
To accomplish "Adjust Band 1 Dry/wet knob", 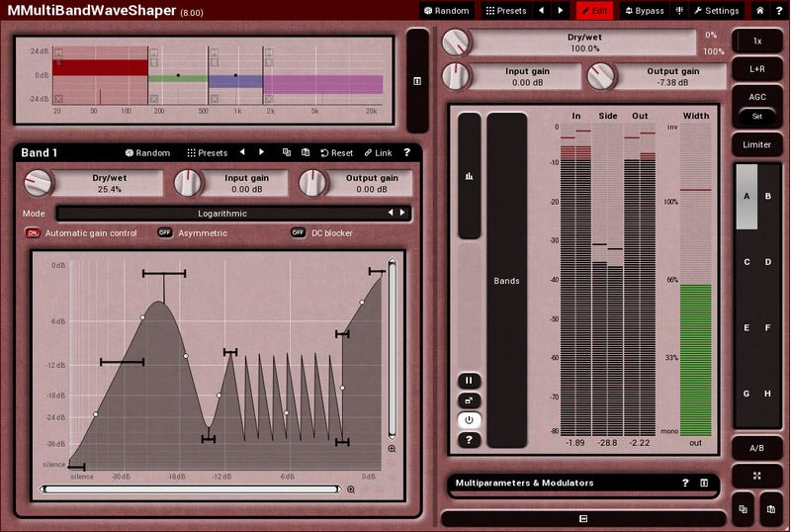I will (x=38, y=183).
